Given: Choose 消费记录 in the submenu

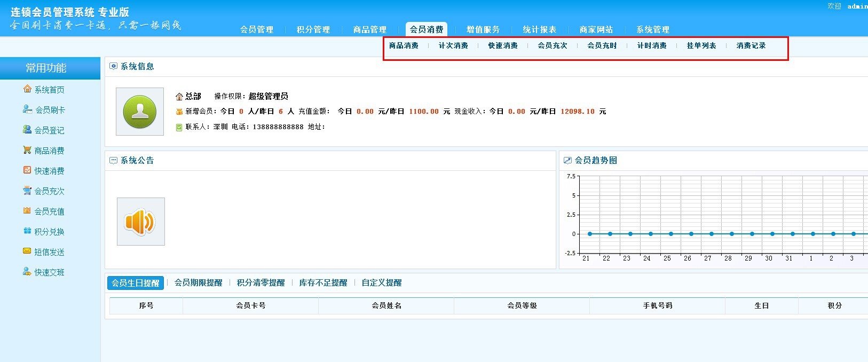Looking at the screenshot, I should click(x=751, y=45).
